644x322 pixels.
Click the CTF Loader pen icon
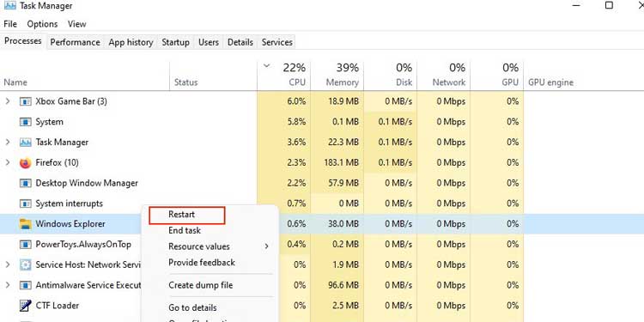[26, 306]
